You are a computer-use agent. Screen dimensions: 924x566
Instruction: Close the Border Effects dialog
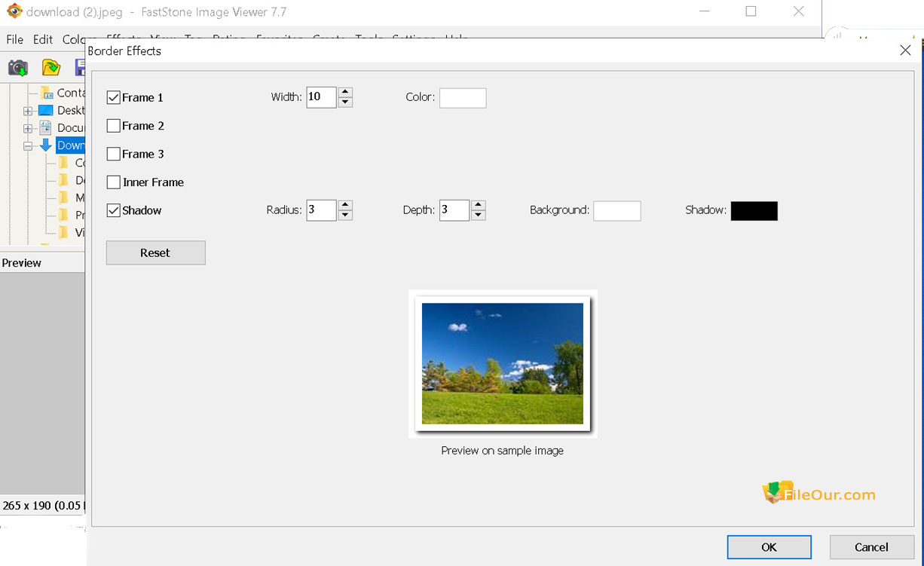point(905,50)
